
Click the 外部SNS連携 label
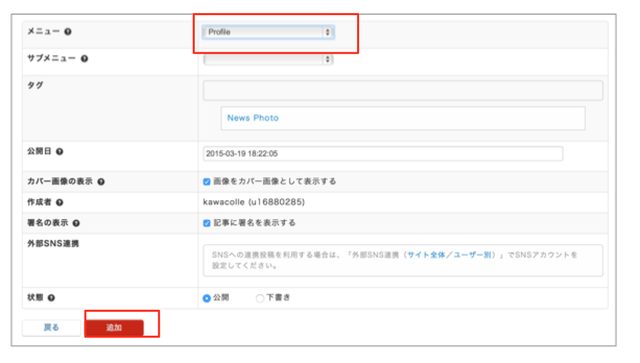tap(53, 244)
